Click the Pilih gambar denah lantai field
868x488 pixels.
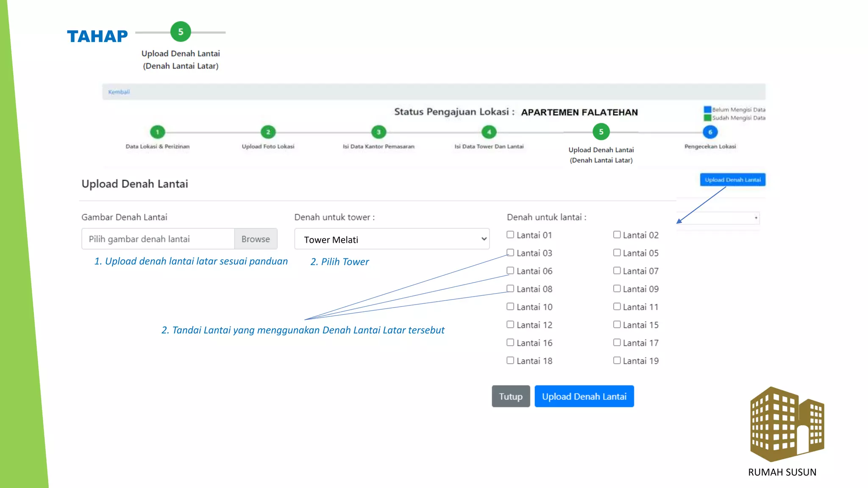tap(158, 239)
